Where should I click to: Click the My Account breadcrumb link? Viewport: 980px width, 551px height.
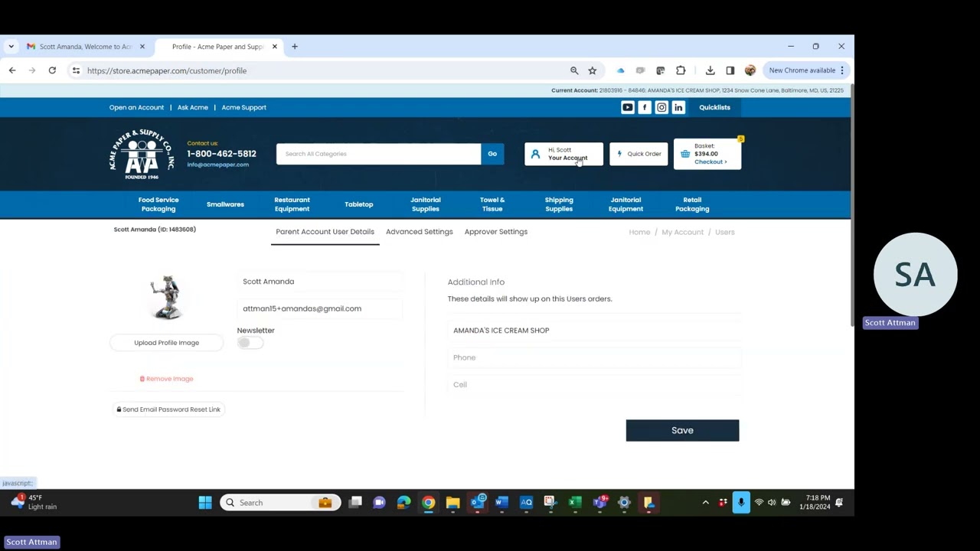[x=682, y=232]
